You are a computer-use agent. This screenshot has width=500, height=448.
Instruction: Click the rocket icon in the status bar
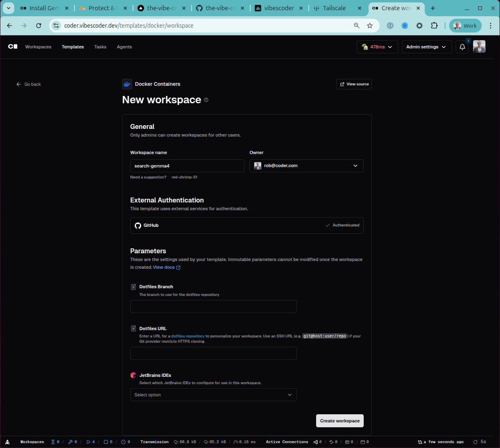click(x=7, y=442)
